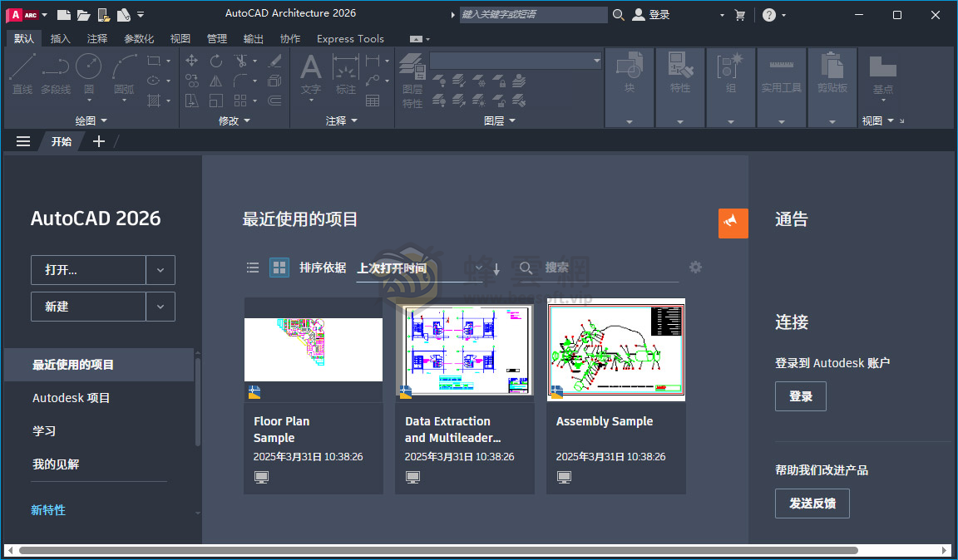958x560 pixels.
Task: Open the 打开 button dropdown arrow
Action: pos(160,270)
